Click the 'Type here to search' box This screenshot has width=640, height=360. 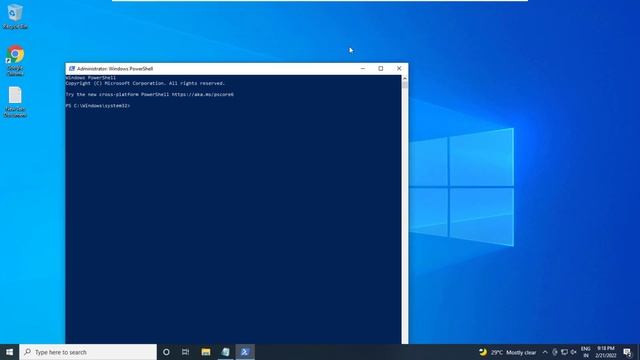(88, 352)
